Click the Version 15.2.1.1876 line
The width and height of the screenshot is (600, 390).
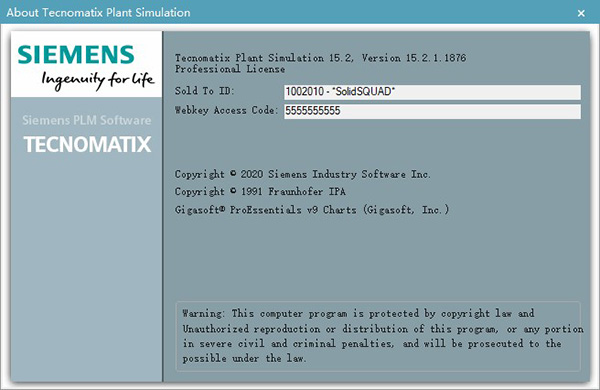(320, 58)
